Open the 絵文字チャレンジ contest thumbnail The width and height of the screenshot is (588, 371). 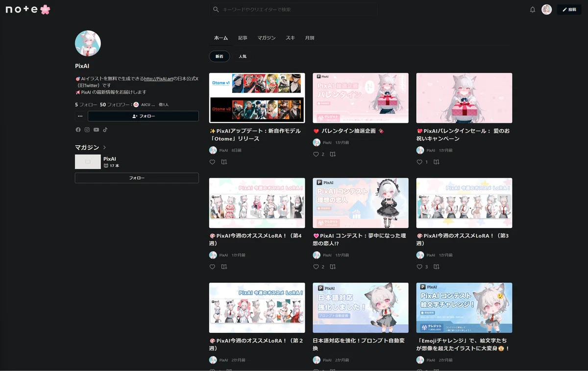pyautogui.click(x=464, y=308)
